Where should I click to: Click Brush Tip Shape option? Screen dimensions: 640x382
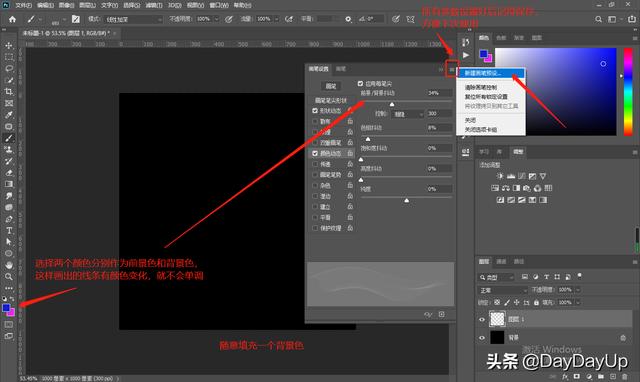(x=331, y=100)
